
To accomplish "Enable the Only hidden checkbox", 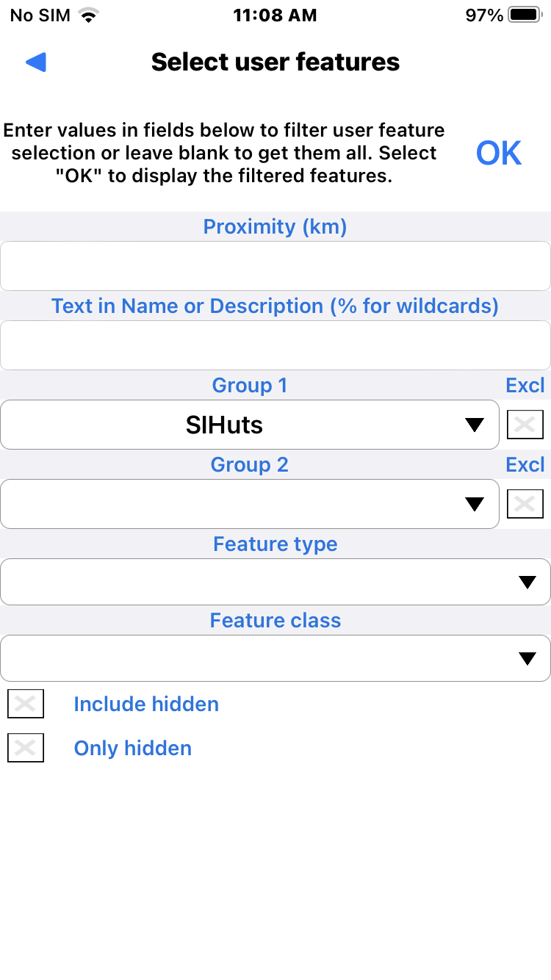I will (26, 747).
